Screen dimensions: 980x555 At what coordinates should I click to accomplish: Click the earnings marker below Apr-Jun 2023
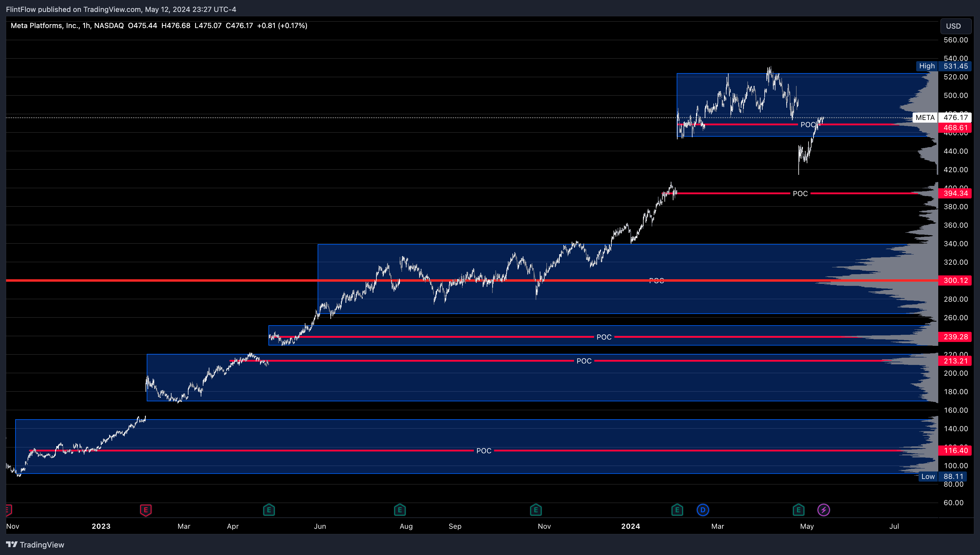[x=269, y=510]
